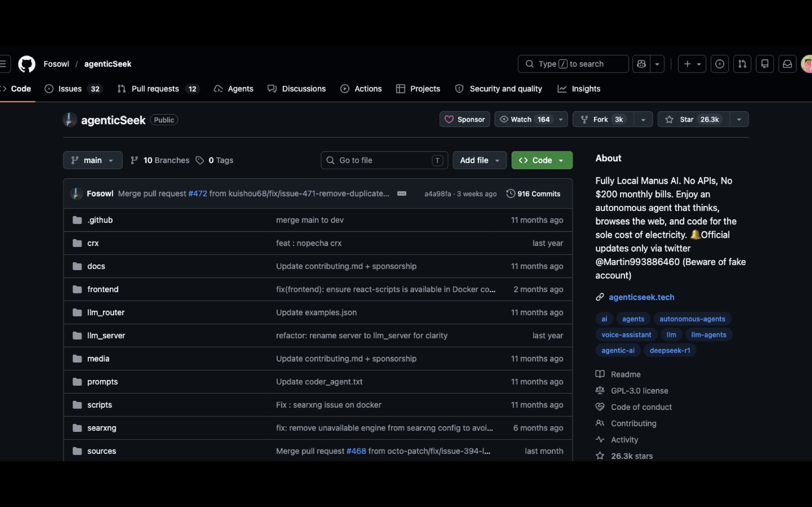This screenshot has height=507, width=812.
Task: View the 916 Commits history
Action: tap(533, 194)
